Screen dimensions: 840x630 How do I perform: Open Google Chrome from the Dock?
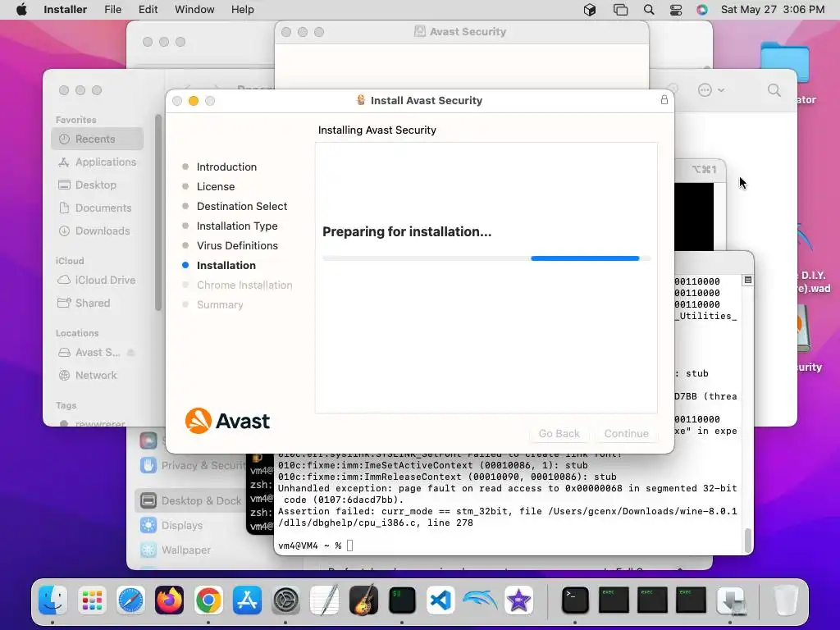[208, 600]
